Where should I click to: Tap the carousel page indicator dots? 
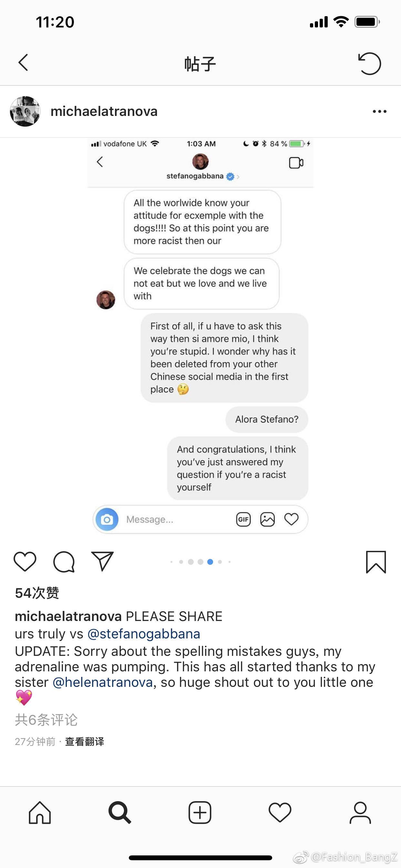pyautogui.click(x=200, y=562)
